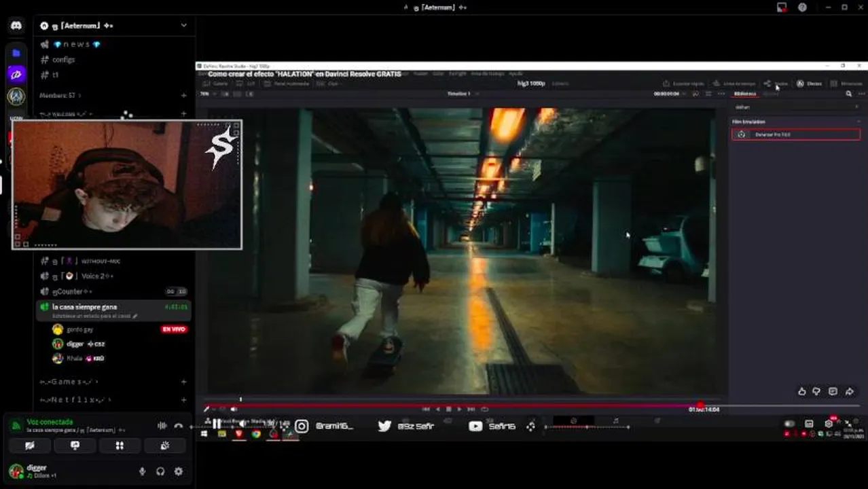This screenshot has width=868, height=489.
Task: Collapse the Games category
Action: 69,382
